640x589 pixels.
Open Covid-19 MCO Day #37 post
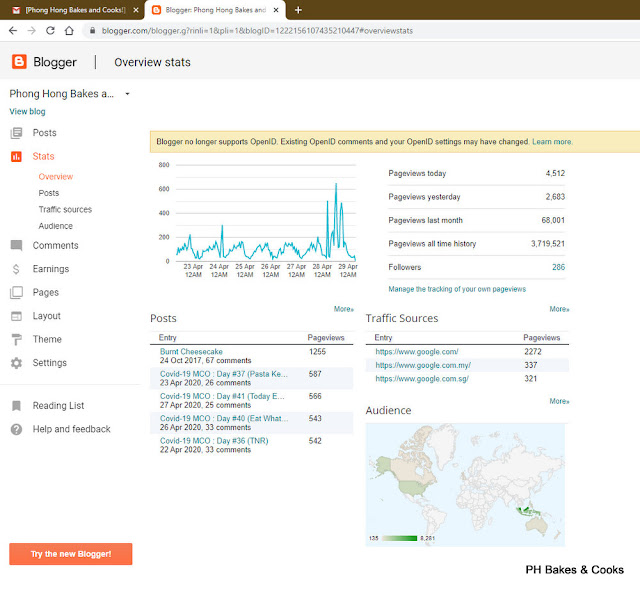pyautogui.click(x=224, y=374)
